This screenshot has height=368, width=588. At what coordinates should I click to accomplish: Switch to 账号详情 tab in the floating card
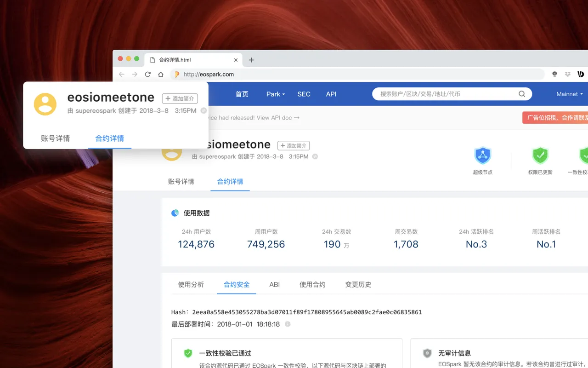click(56, 138)
